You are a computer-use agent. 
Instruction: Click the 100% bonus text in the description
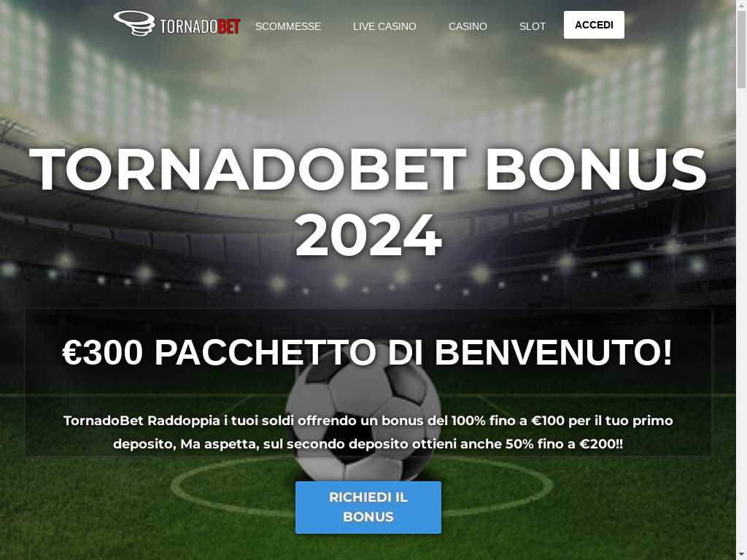coord(468,421)
